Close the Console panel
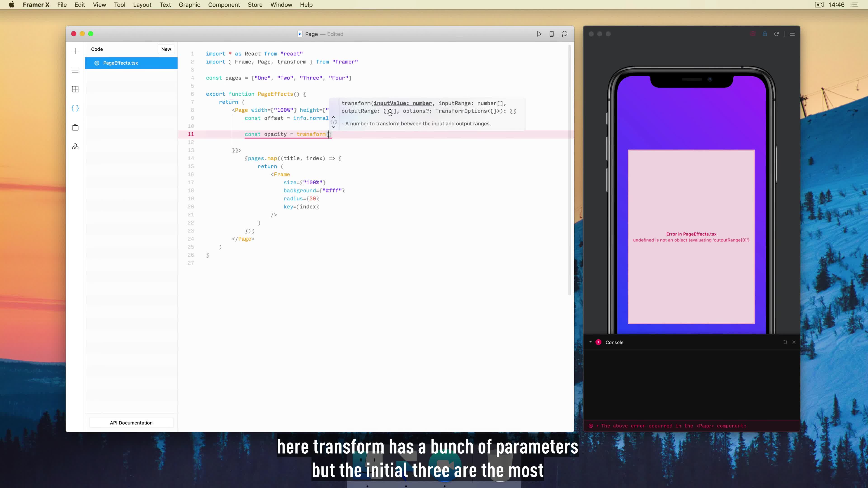The height and width of the screenshot is (488, 868). click(x=794, y=342)
